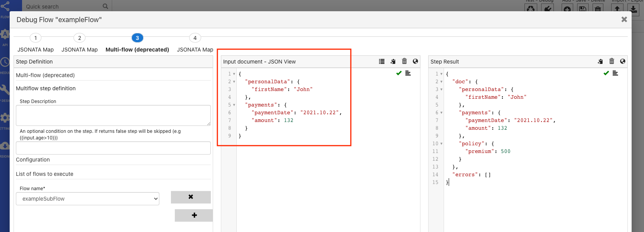
Task: Click the green validation checkmark in Step Result editor
Action: (x=606, y=73)
